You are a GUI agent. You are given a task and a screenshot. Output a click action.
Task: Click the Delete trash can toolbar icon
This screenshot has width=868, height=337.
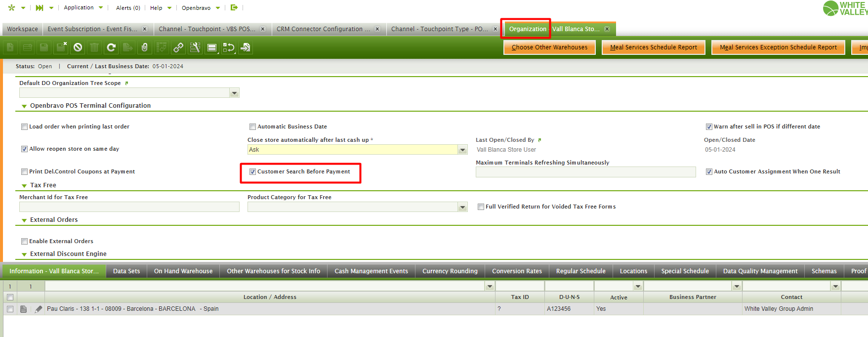click(x=94, y=47)
